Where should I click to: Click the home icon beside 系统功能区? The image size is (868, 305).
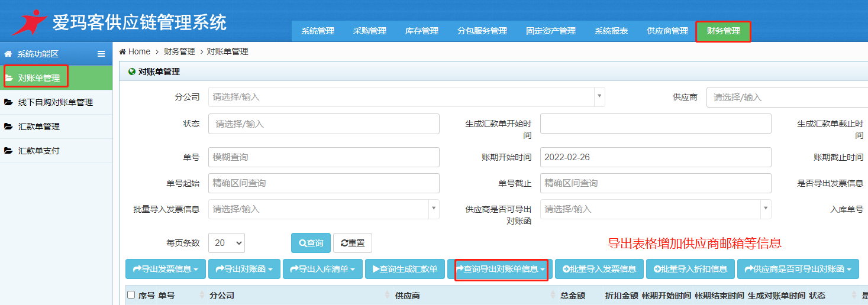pyautogui.click(x=8, y=54)
